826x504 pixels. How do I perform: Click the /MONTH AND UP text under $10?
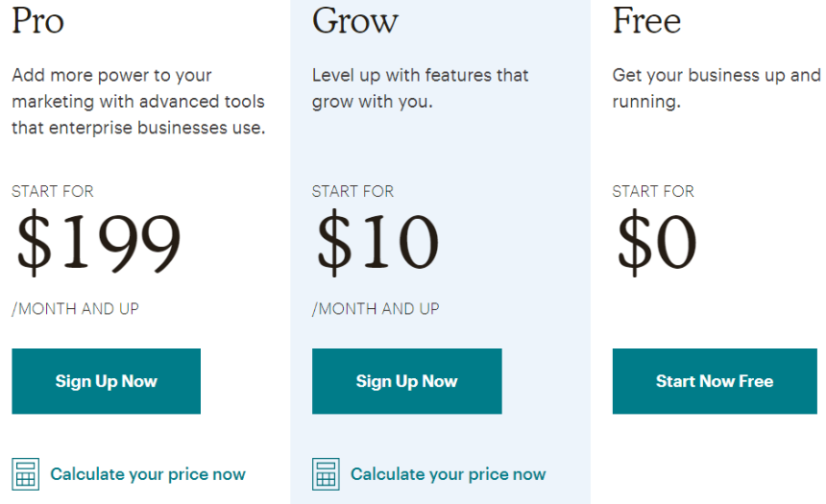click(376, 309)
